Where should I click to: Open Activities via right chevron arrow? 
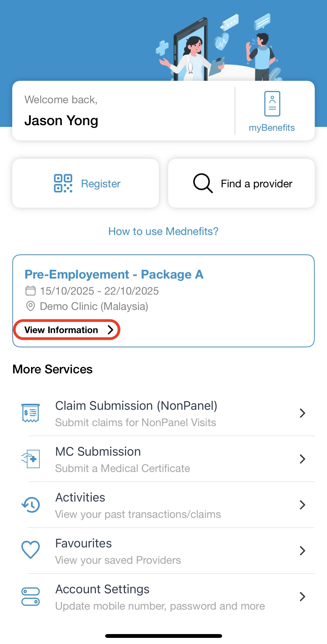tap(302, 505)
